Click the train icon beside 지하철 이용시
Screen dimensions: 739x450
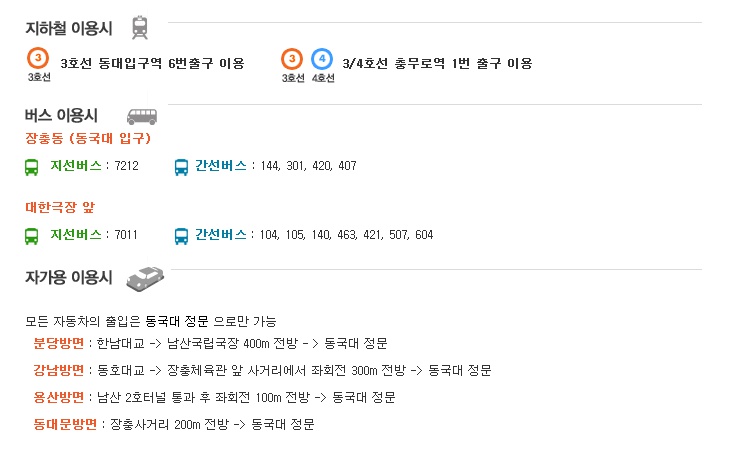(140, 28)
